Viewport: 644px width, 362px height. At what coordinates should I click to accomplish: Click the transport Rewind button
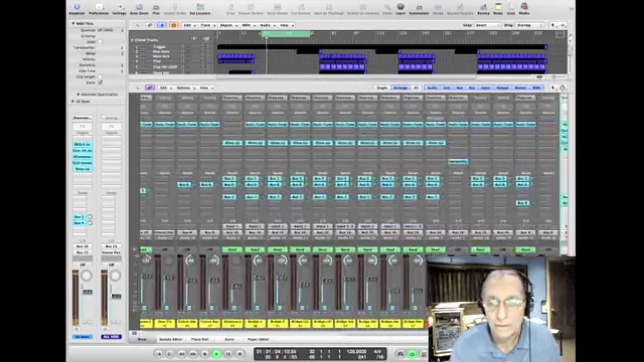182,354
